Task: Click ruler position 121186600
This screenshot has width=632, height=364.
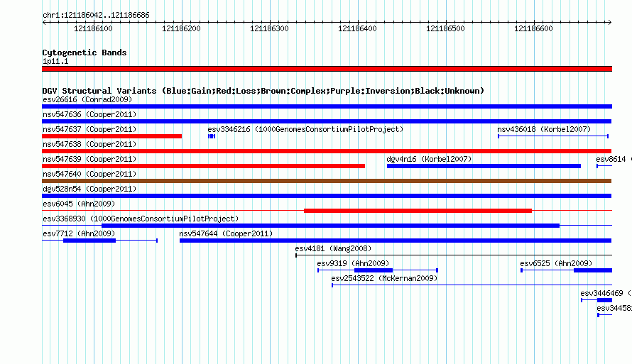Action: (x=533, y=28)
